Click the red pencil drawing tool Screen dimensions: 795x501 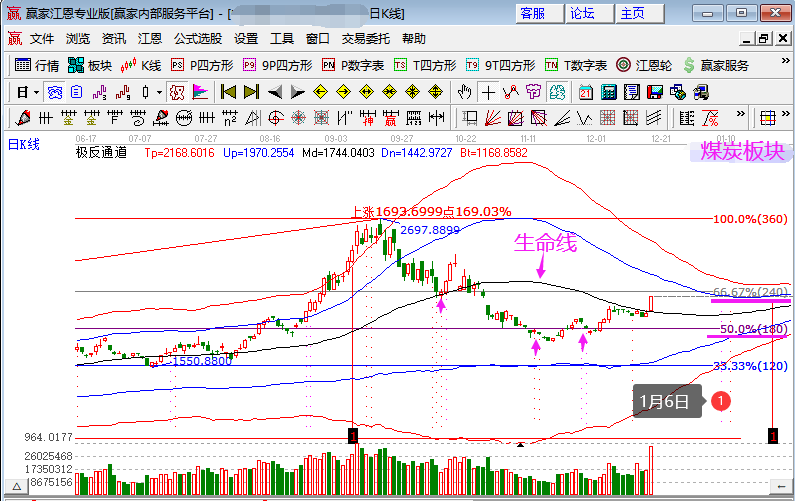click(23, 118)
